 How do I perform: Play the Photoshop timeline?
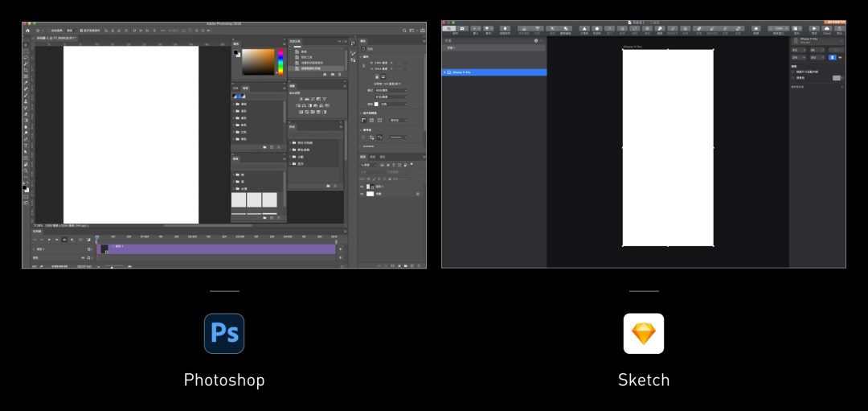pos(49,240)
